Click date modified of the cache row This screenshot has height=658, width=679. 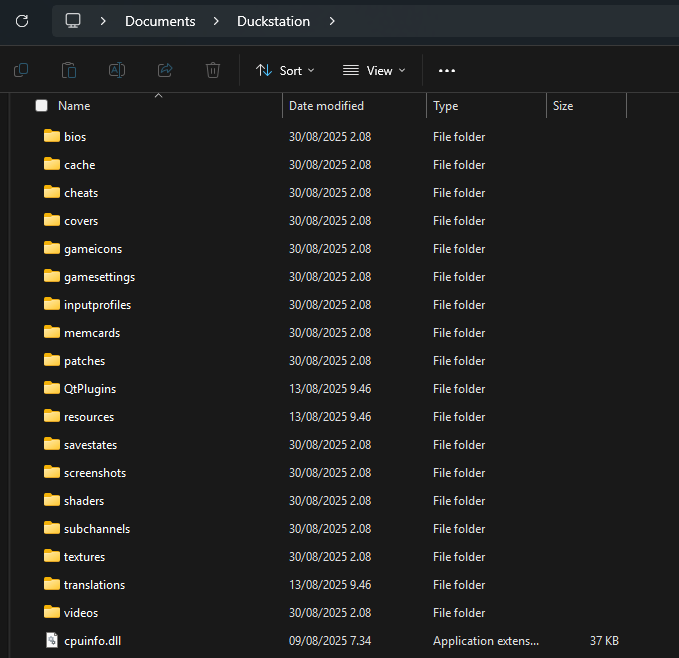tap(330, 165)
